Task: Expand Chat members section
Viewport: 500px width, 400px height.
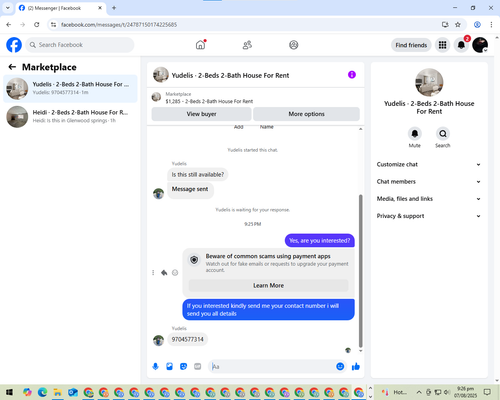Action: pyautogui.click(x=429, y=182)
